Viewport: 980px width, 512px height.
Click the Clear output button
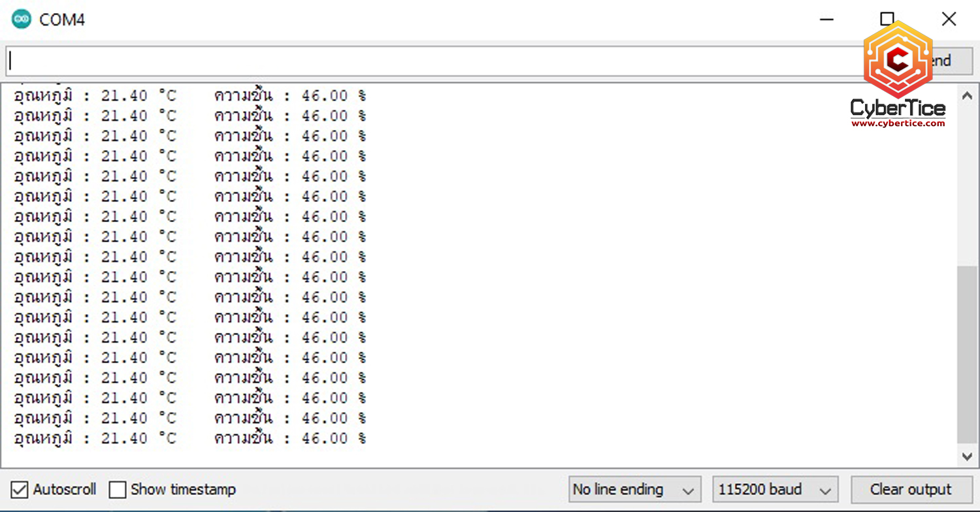coord(911,489)
